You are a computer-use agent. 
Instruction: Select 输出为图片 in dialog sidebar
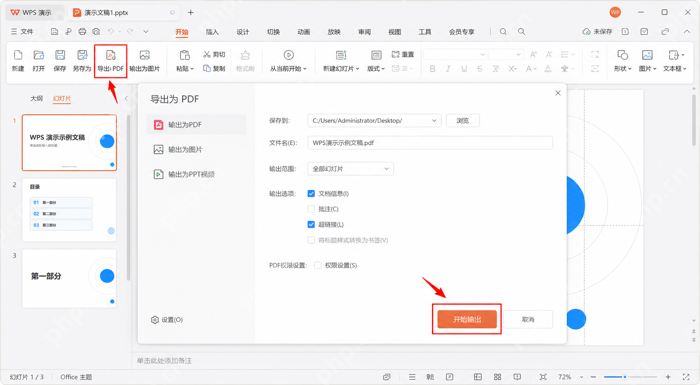click(x=196, y=149)
